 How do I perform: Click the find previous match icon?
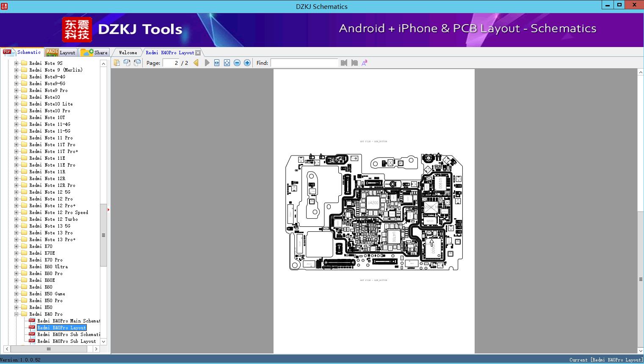(344, 63)
